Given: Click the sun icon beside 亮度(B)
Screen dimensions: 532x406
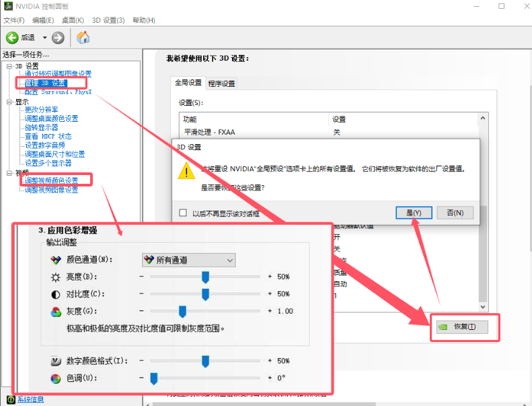Looking at the screenshot, I should (56, 277).
